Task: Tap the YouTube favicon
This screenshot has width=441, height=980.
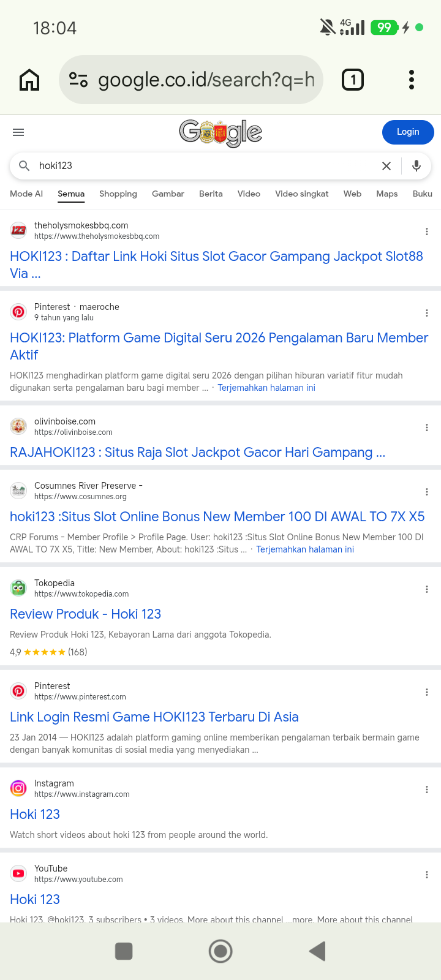Action: click(18, 873)
